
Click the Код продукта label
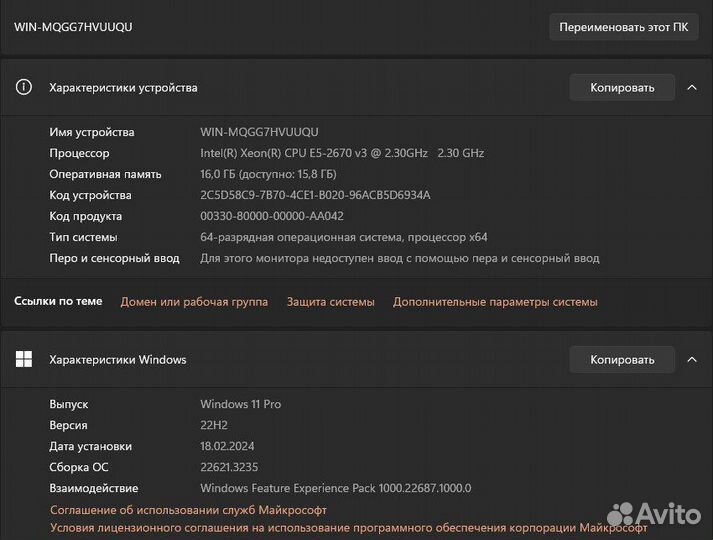click(85, 216)
